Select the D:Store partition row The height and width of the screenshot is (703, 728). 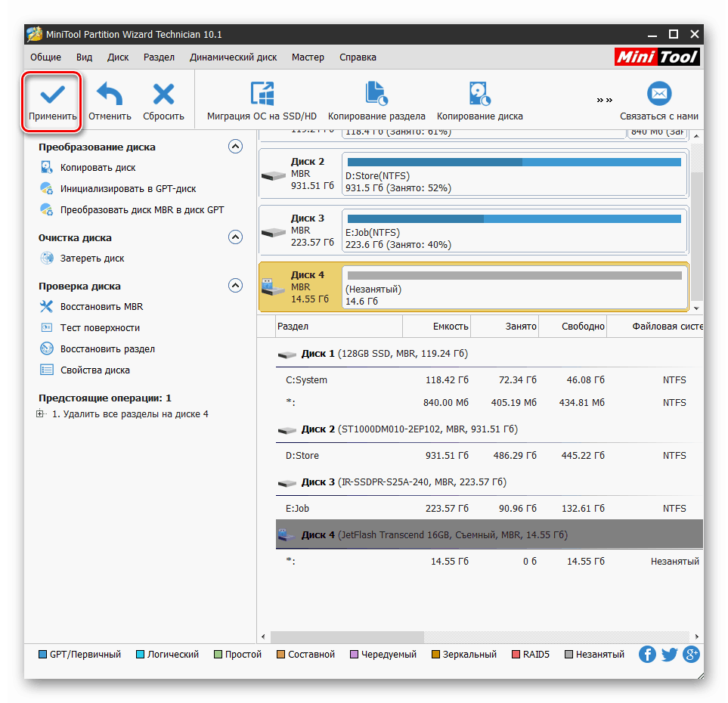[489, 456]
